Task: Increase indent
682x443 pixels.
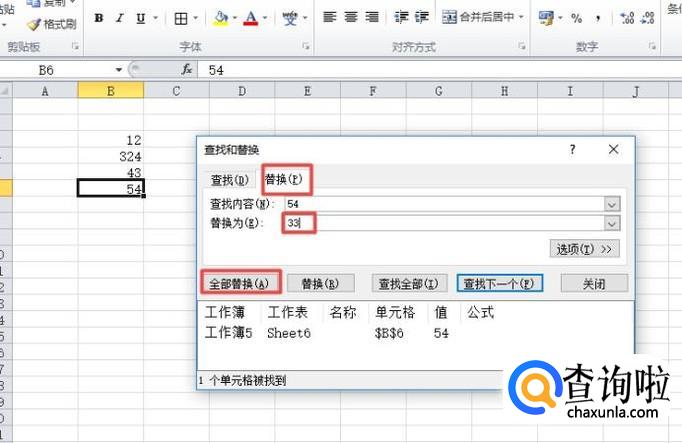Action: point(421,17)
